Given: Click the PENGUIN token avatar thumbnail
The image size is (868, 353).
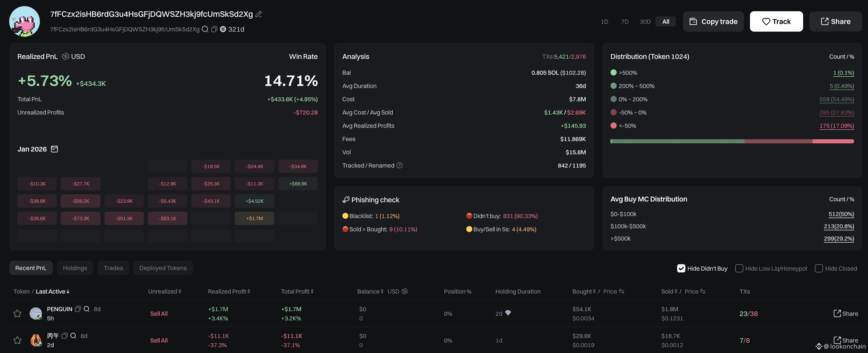Looking at the screenshot, I should [36, 313].
